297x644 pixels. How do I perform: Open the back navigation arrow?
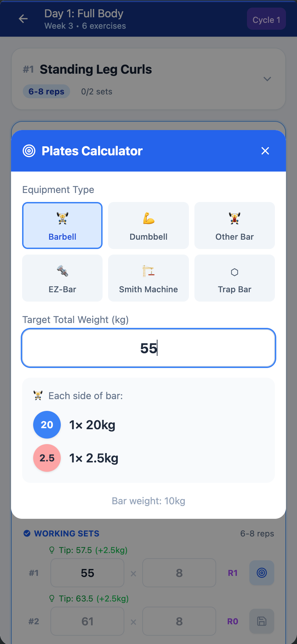tap(23, 19)
